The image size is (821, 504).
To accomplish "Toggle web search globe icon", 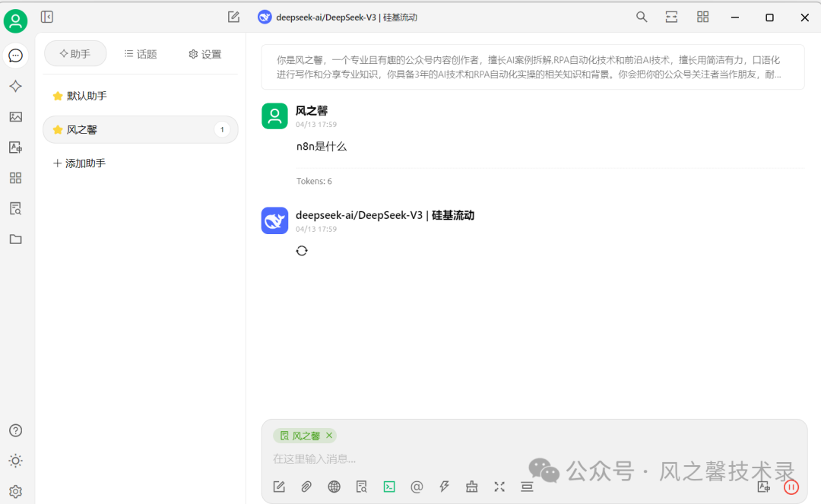I will (x=334, y=487).
